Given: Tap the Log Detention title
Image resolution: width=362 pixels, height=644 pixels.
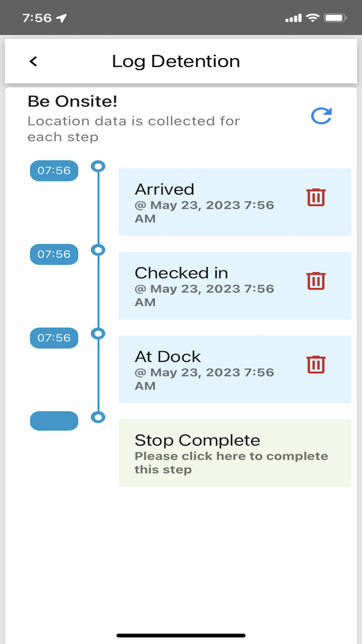Looking at the screenshot, I should click(176, 61).
